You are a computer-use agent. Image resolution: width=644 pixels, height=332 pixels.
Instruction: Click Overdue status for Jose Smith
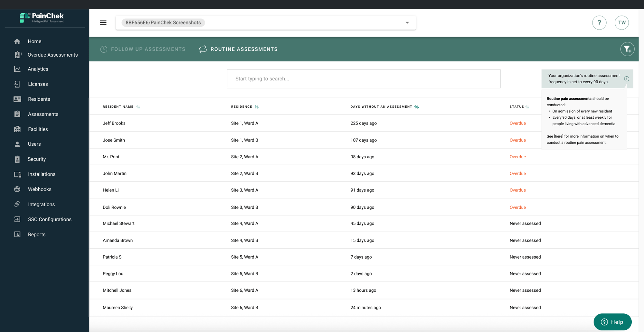(x=518, y=140)
